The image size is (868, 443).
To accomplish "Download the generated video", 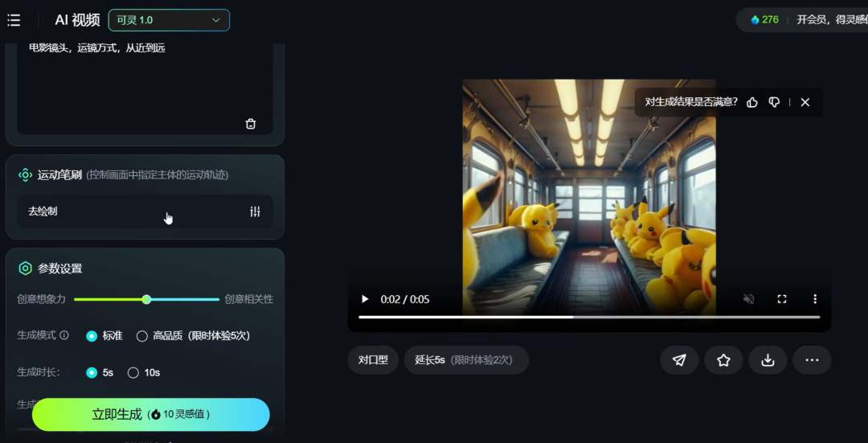I will [x=768, y=360].
